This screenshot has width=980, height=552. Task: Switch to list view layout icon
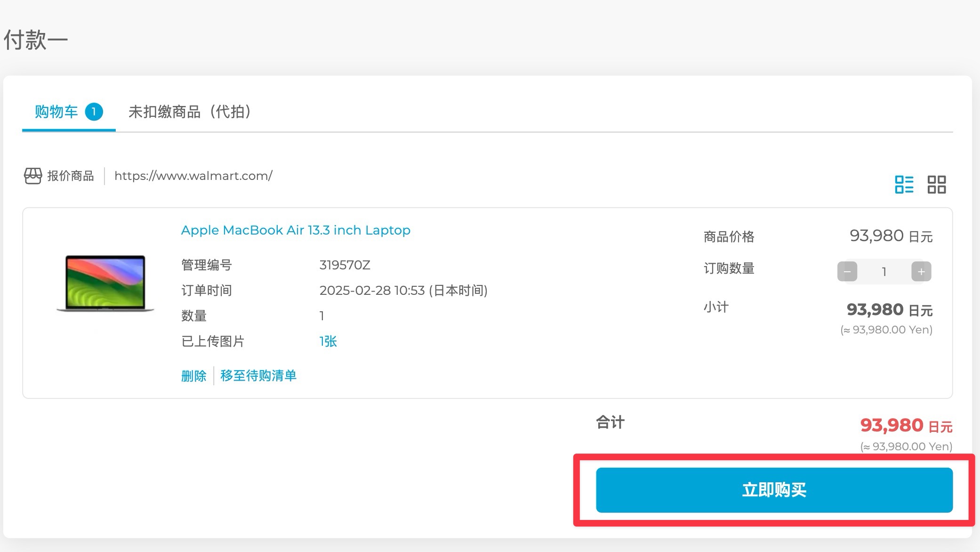coord(904,184)
